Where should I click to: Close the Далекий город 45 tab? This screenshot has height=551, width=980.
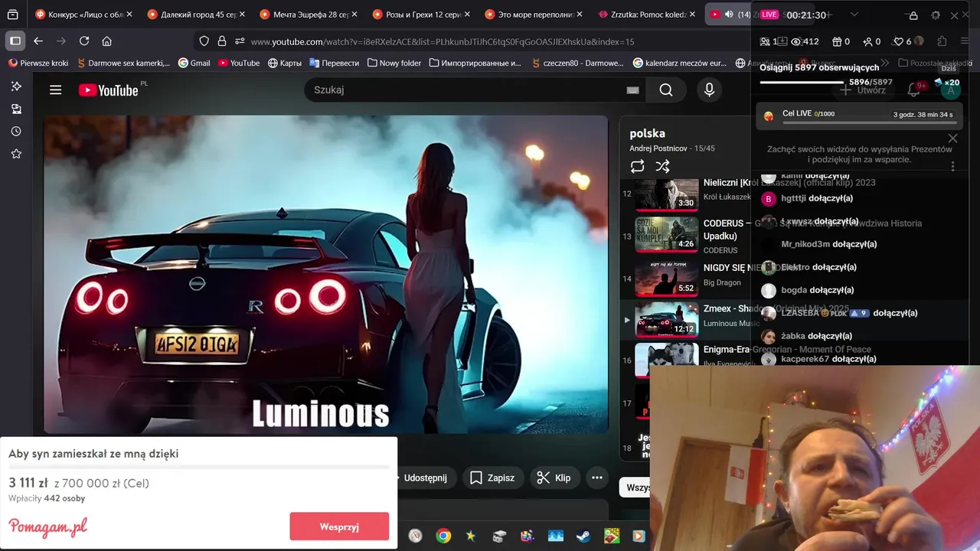[x=242, y=15]
